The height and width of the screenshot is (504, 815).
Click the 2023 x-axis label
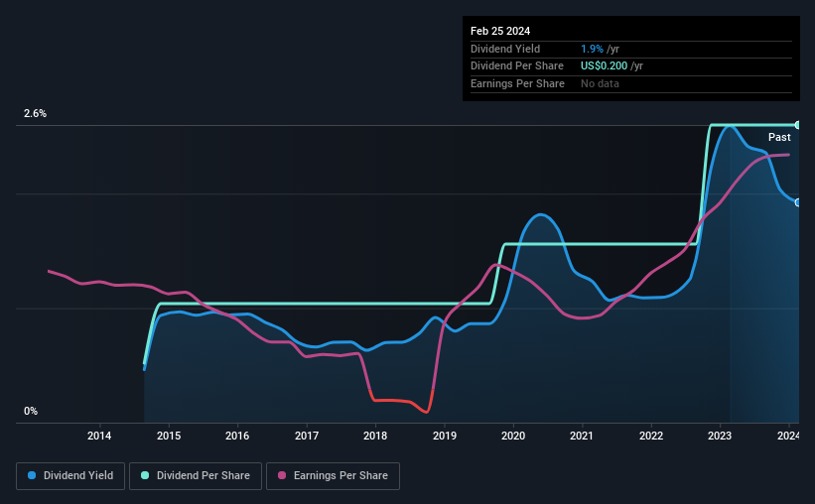(x=720, y=436)
